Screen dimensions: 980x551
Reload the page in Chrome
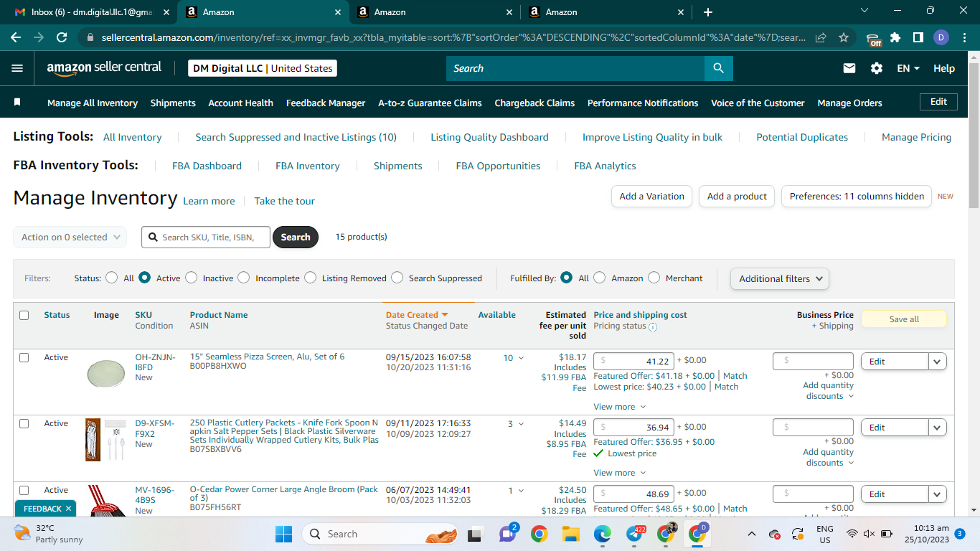pos(62,37)
